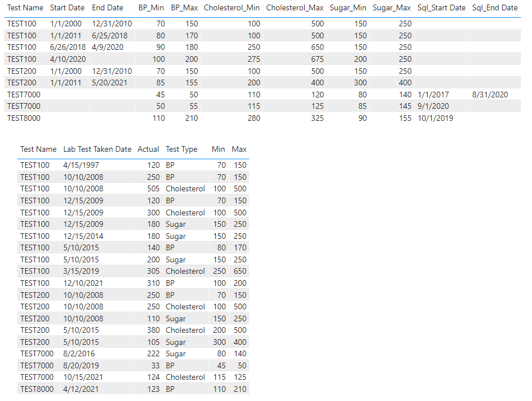
Task: Click the TEST8000 cell in upper table
Action: (x=23, y=118)
